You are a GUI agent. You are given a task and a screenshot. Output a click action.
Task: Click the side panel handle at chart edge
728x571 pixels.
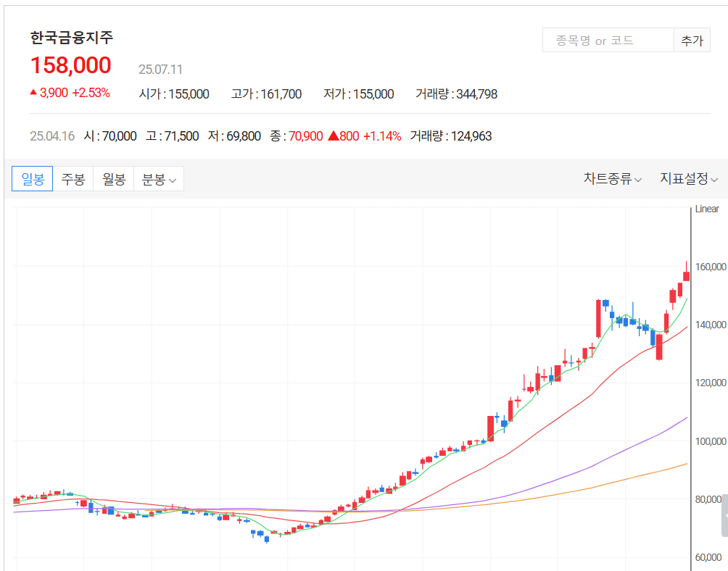(725, 515)
